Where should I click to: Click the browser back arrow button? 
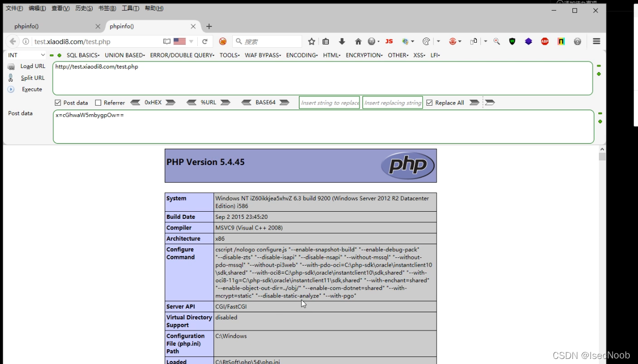[13, 42]
